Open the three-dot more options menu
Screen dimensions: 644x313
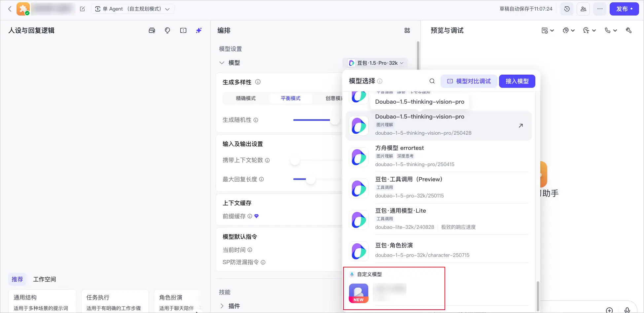click(x=600, y=9)
